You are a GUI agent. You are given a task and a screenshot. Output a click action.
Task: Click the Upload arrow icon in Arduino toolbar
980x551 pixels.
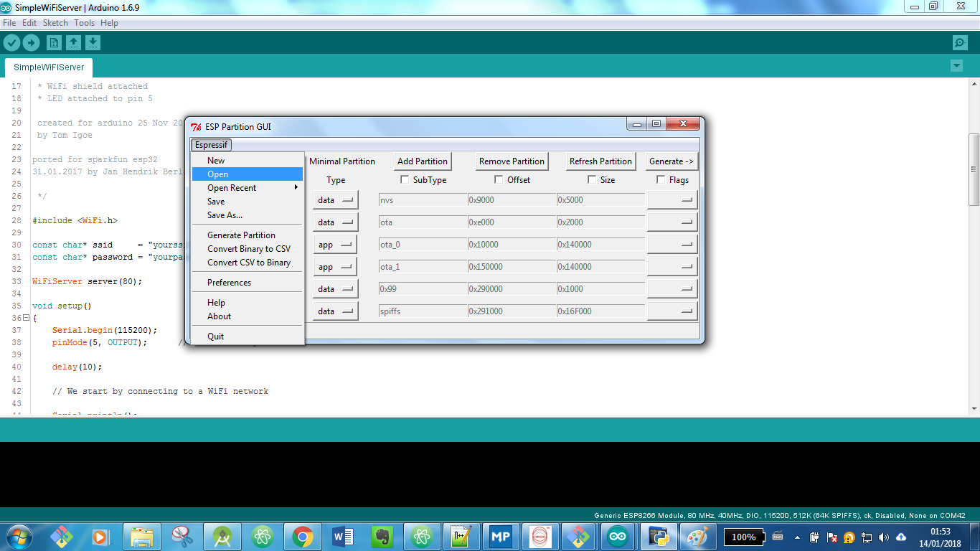31,42
